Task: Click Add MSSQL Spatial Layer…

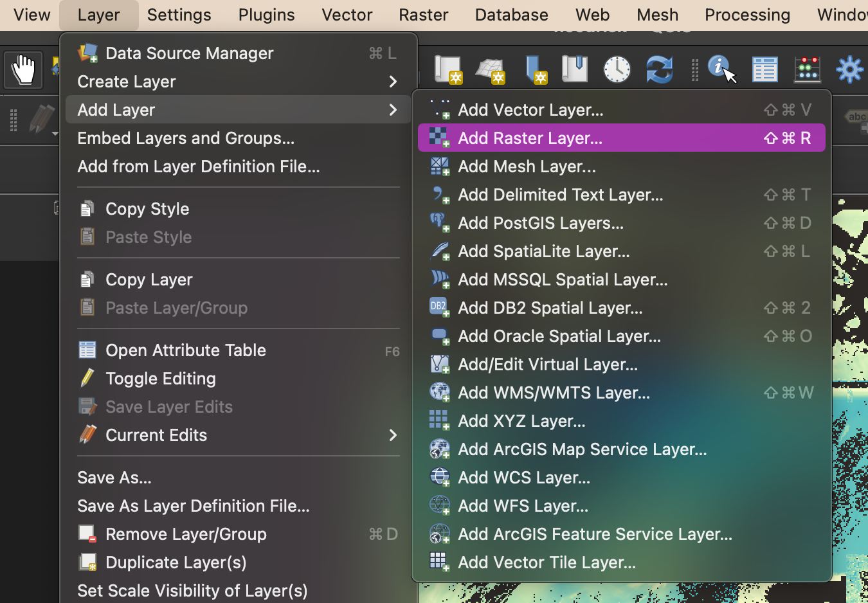Action: coord(622,280)
